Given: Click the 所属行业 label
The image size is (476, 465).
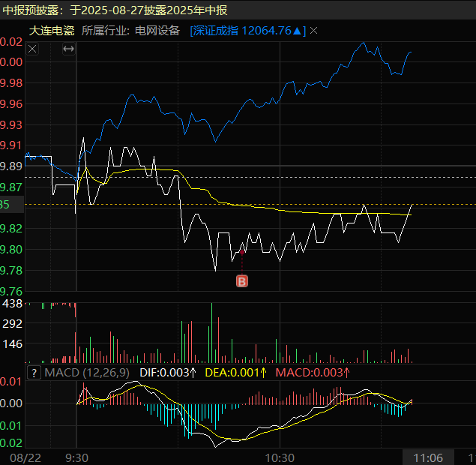Looking at the screenshot, I should pyautogui.click(x=106, y=31).
